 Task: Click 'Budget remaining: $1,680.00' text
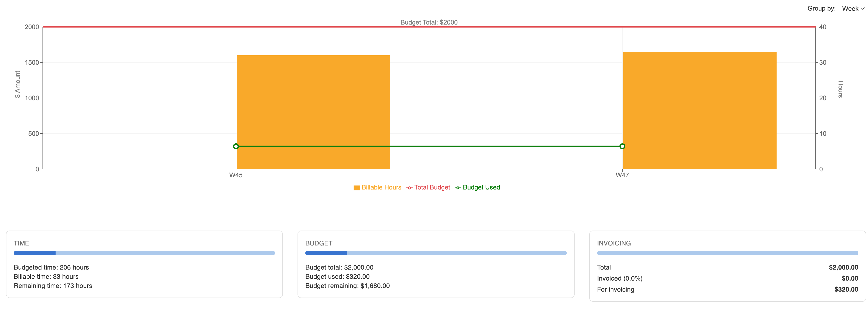click(x=347, y=286)
